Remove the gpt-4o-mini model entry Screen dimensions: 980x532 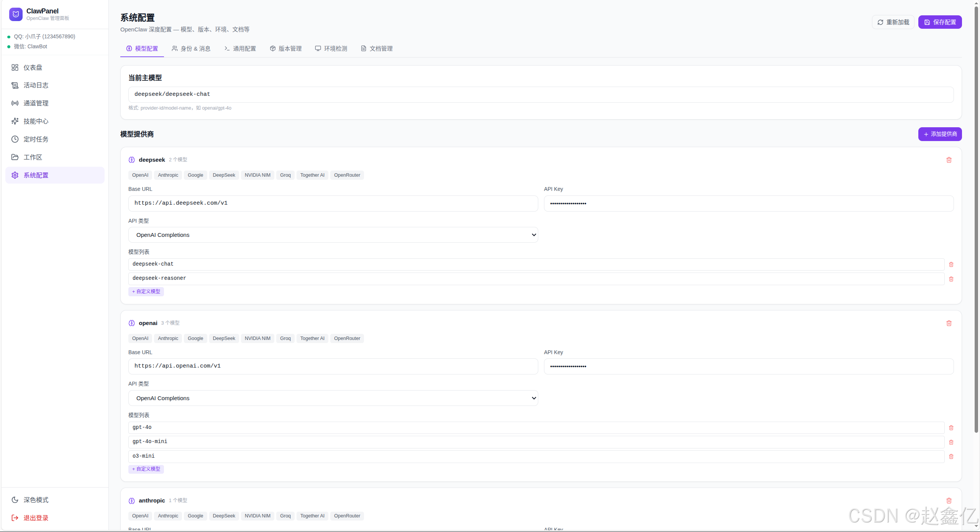[x=951, y=442]
